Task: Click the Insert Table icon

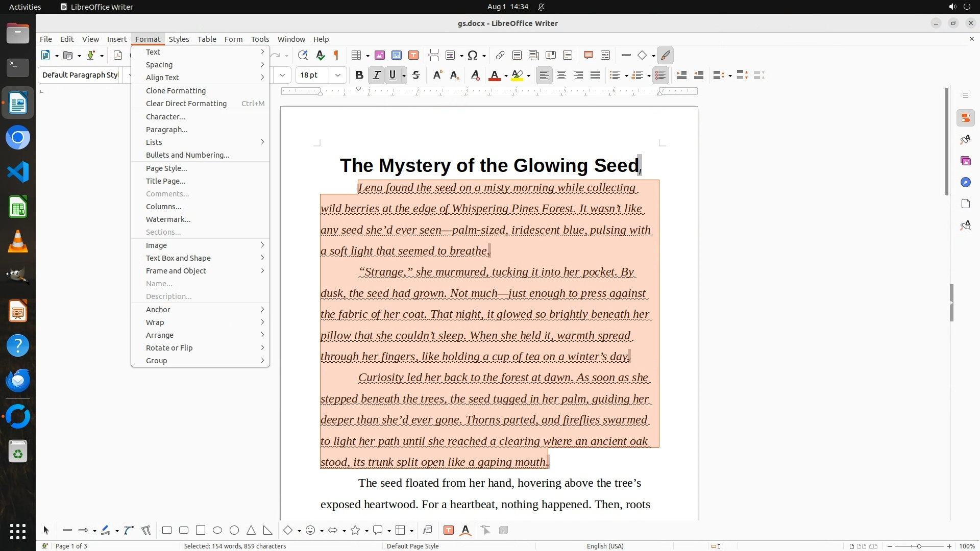Action: 356,56
